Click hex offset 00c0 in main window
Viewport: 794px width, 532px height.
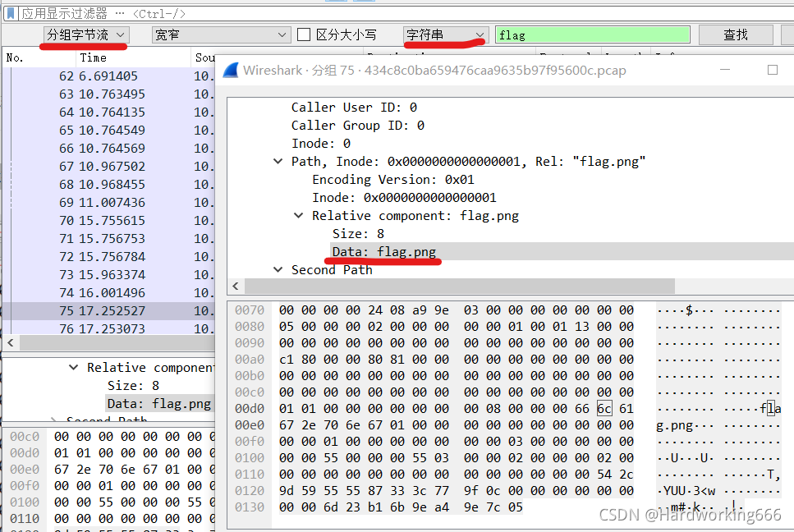(25, 436)
